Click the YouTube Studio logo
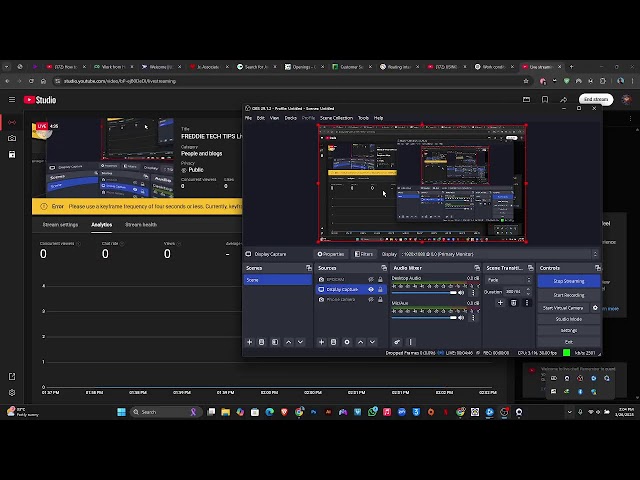This screenshot has width=640, height=480. click(40, 100)
